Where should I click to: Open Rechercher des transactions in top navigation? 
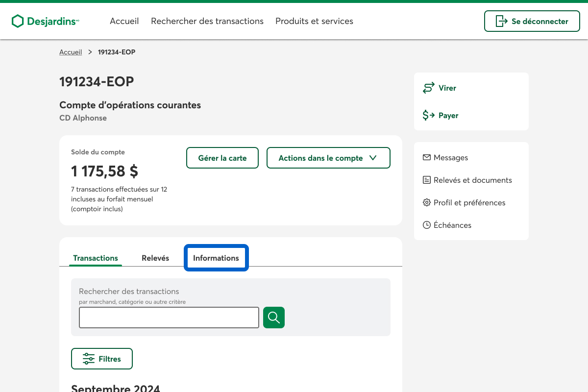tap(207, 21)
